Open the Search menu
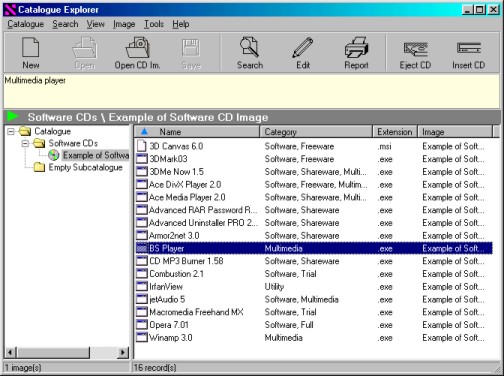 (65, 24)
